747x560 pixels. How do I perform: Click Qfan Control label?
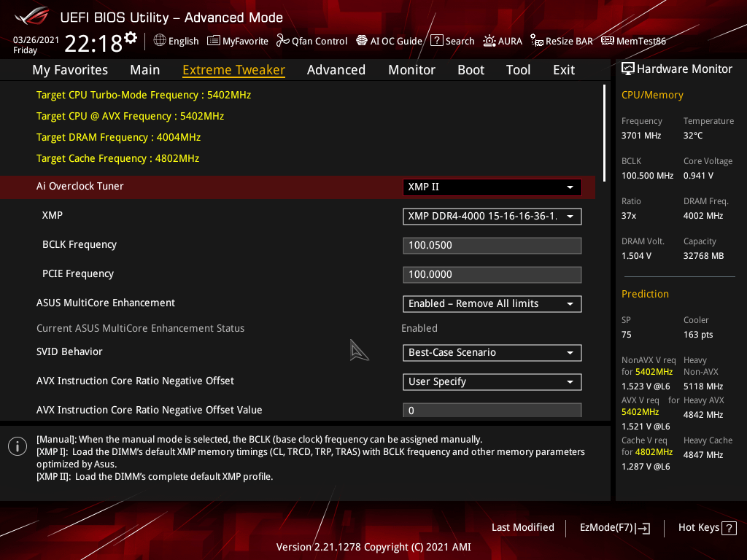coord(320,42)
